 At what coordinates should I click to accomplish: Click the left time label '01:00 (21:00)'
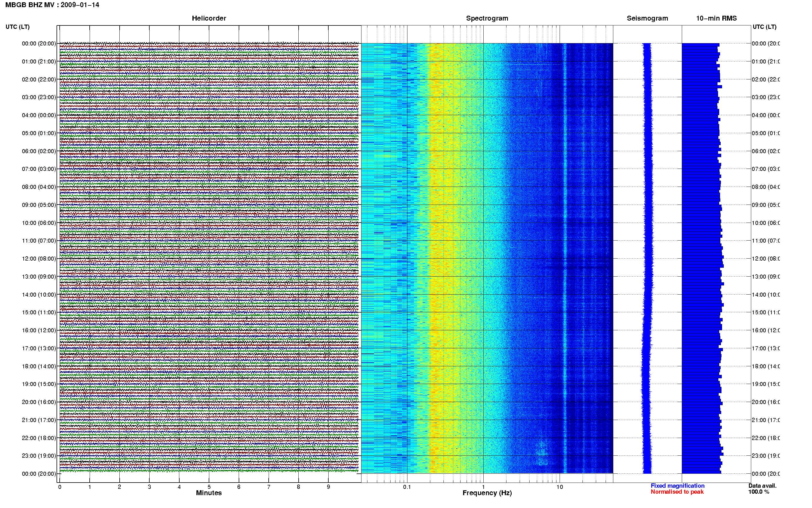pos(39,61)
